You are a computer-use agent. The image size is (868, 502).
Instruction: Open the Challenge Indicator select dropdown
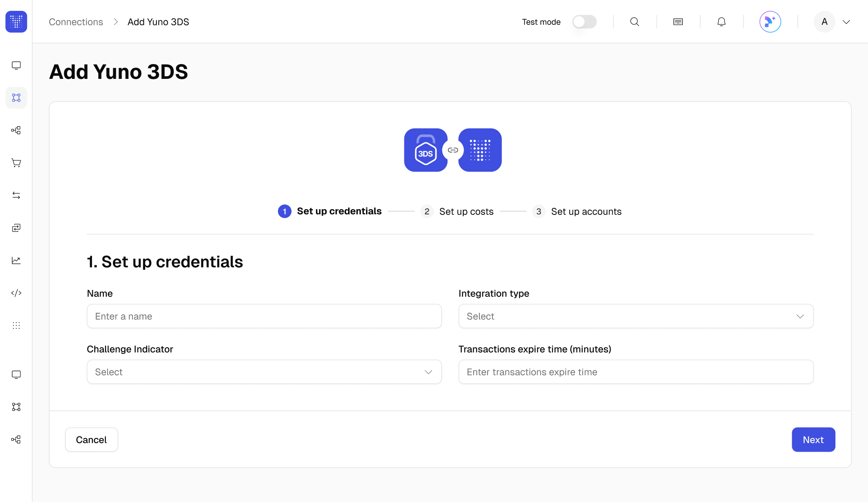tap(264, 372)
